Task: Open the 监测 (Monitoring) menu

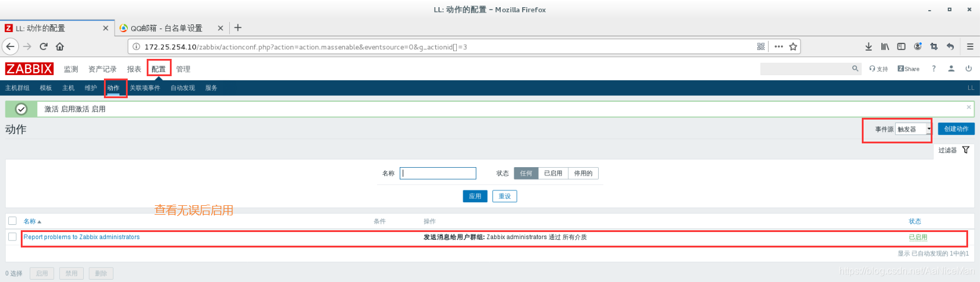Action: [71, 69]
